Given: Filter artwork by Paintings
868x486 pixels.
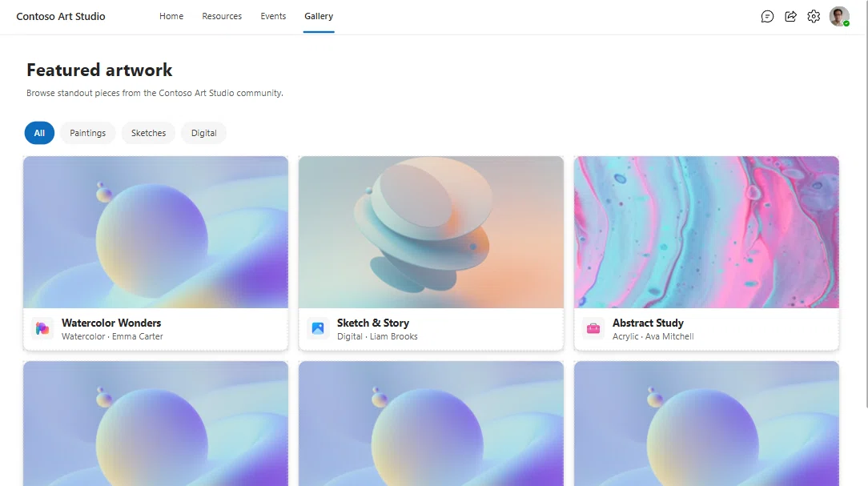Looking at the screenshot, I should (x=87, y=133).
